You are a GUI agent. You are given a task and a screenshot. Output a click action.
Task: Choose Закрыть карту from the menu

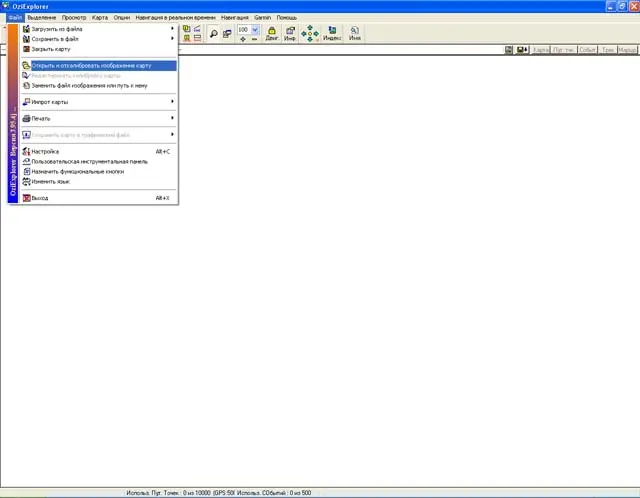point(99,49)
